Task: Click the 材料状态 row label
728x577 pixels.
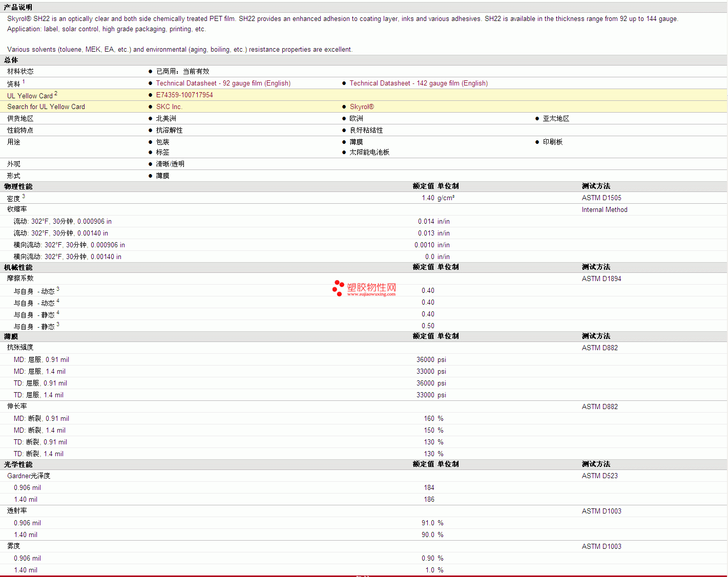Action: click(x=20, y=72)
